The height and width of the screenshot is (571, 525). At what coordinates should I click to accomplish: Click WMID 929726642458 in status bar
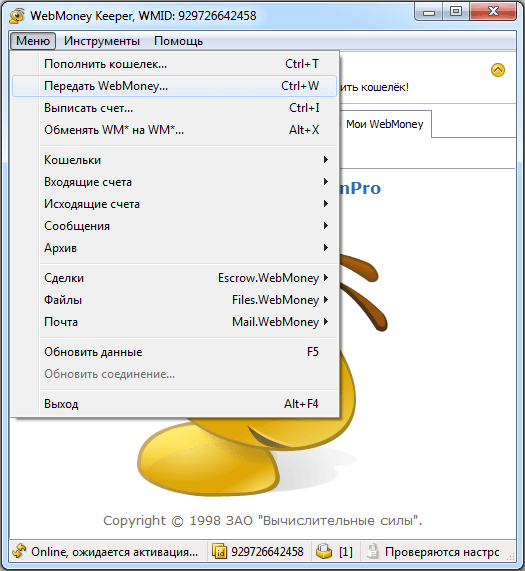click(267, 552)
